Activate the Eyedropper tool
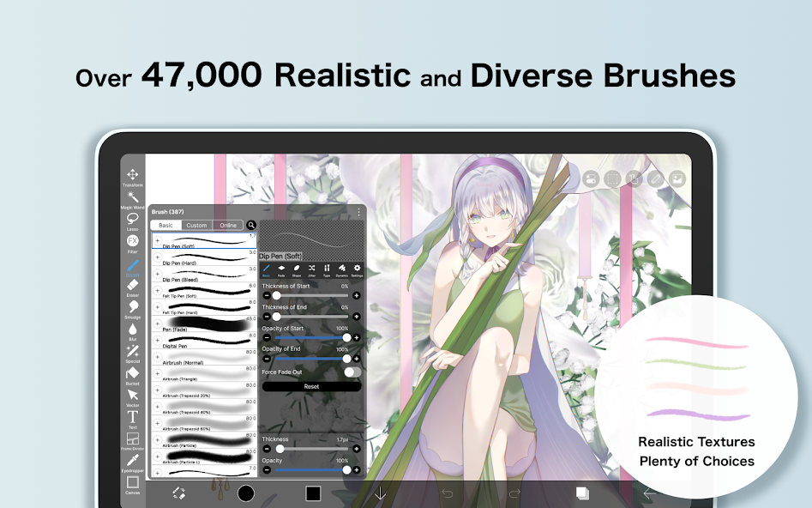This screenshot has width=812, height=508. (133, 463)
